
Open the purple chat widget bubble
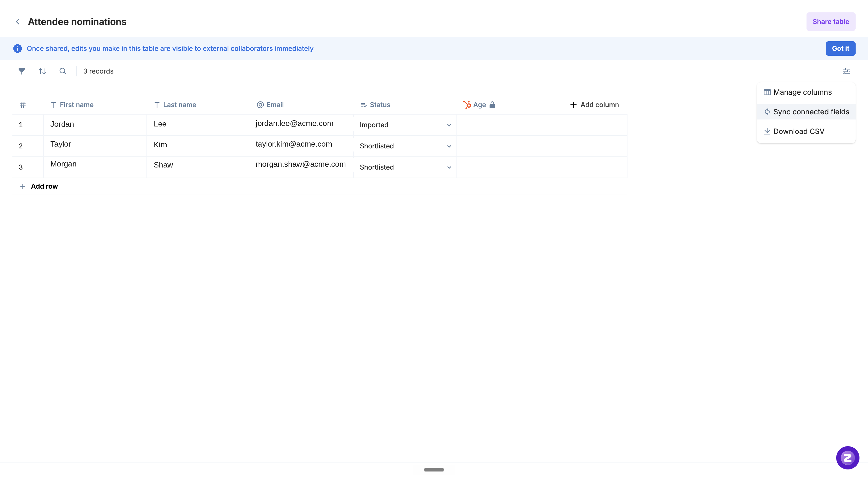(847, 458)
